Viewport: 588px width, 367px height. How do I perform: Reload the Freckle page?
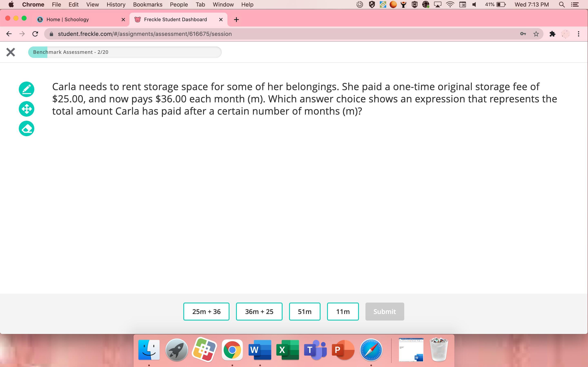click(35, 34)
